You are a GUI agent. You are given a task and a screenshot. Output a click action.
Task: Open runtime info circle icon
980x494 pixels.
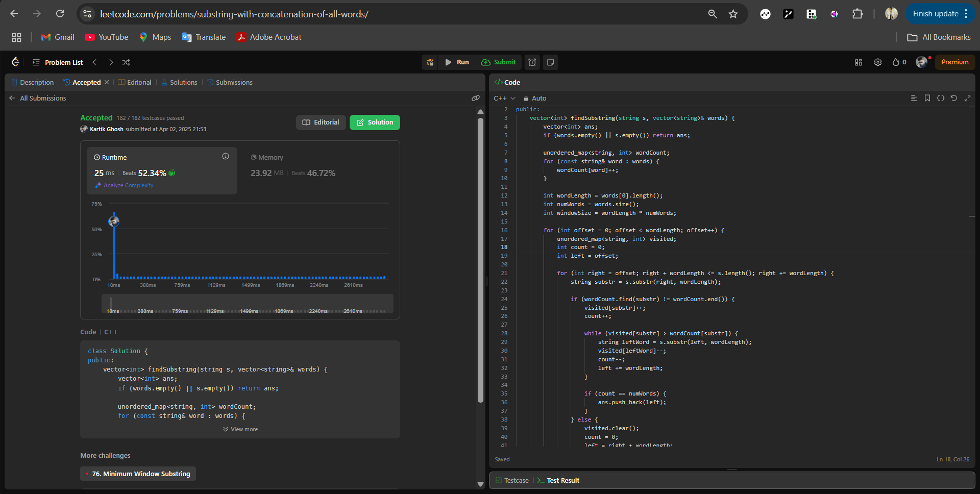(x=226, y=156)
